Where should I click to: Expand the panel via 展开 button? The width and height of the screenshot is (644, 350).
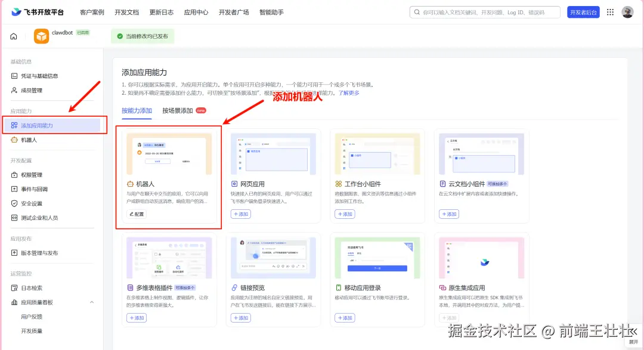tap(634, 337)
